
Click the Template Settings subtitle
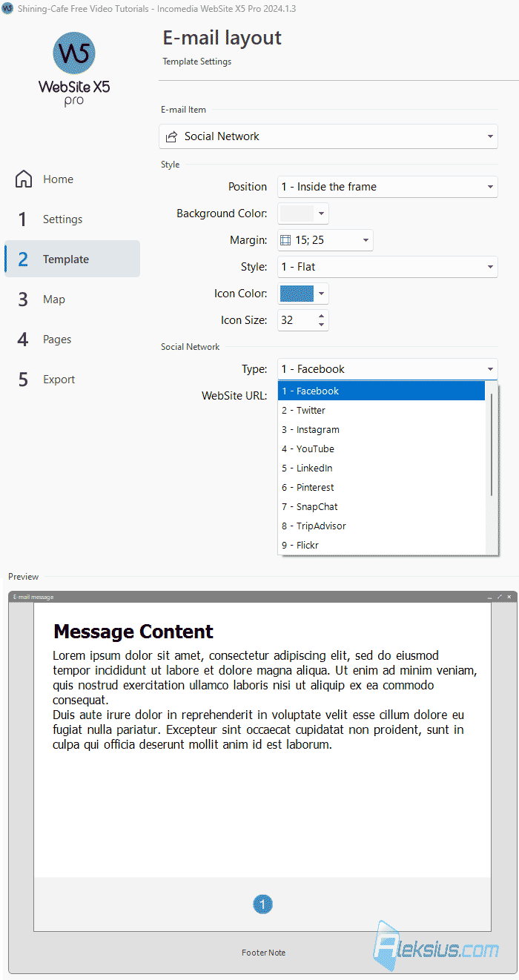click(x=197, y=62)
